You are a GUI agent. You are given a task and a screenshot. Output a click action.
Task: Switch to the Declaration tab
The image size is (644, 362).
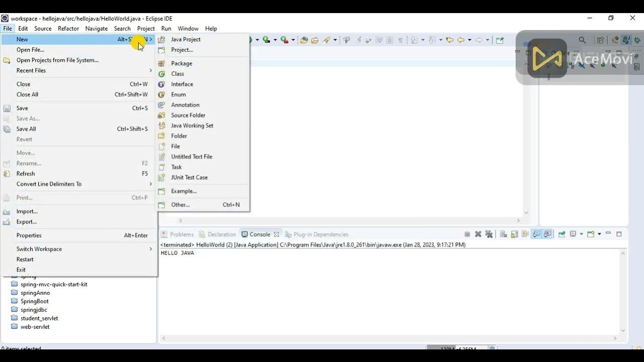pos(217,234)
